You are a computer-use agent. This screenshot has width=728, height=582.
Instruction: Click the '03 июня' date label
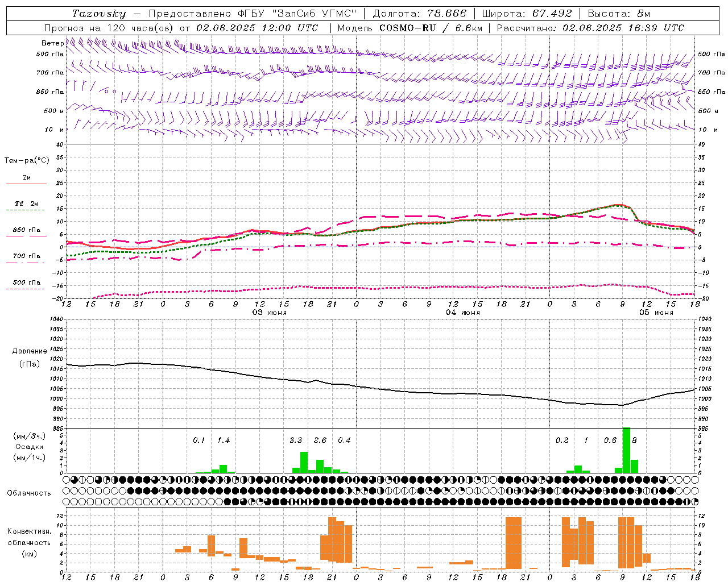270,313
